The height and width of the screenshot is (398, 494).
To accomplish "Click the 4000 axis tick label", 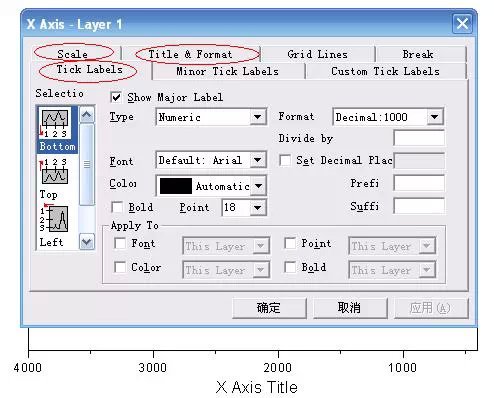I will pyautogui.click(x=28, y=368).
